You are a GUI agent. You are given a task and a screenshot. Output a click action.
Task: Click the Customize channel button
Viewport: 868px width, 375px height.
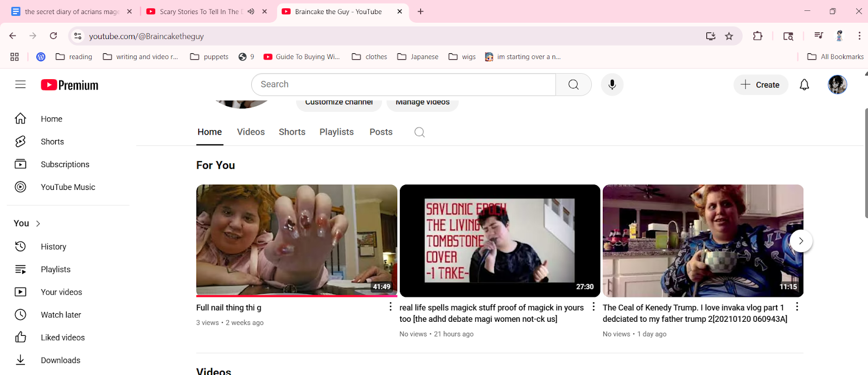[x=339, y=102]
